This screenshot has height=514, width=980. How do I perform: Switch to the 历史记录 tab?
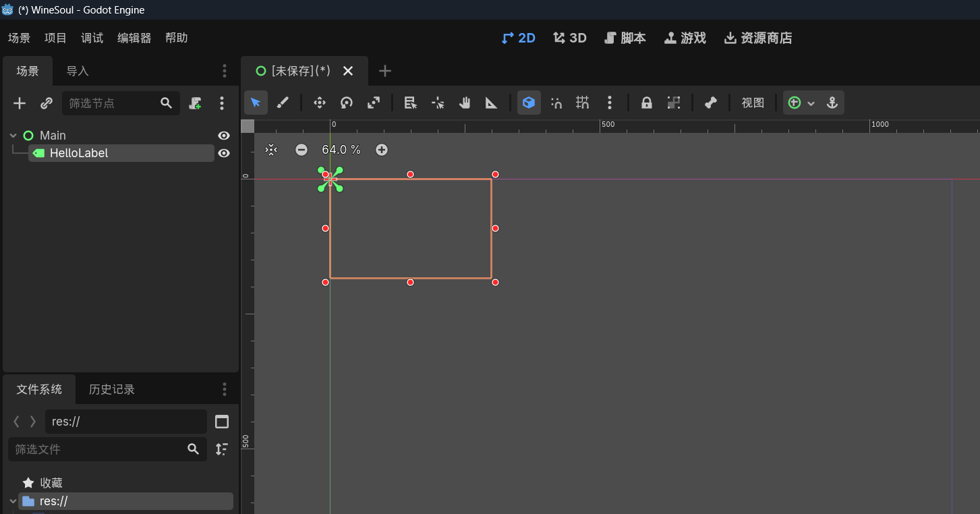tap(112, 389)
